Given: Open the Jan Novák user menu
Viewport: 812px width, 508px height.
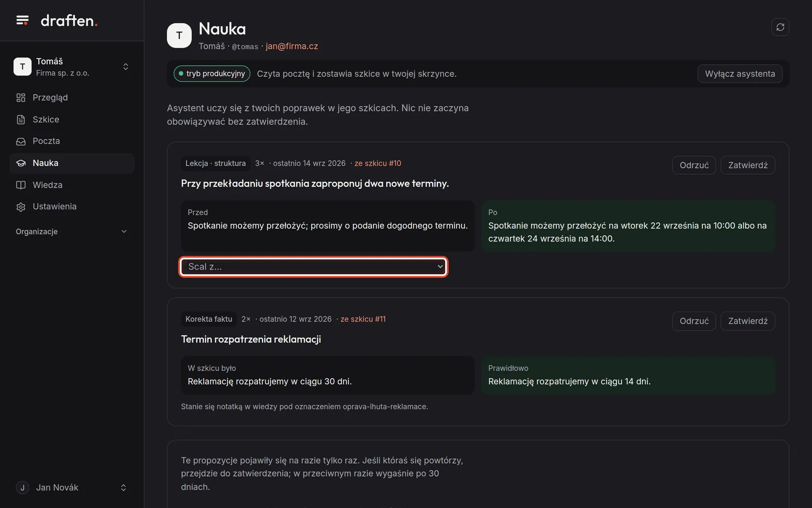Looking at the screenshot, I should 72,487.
